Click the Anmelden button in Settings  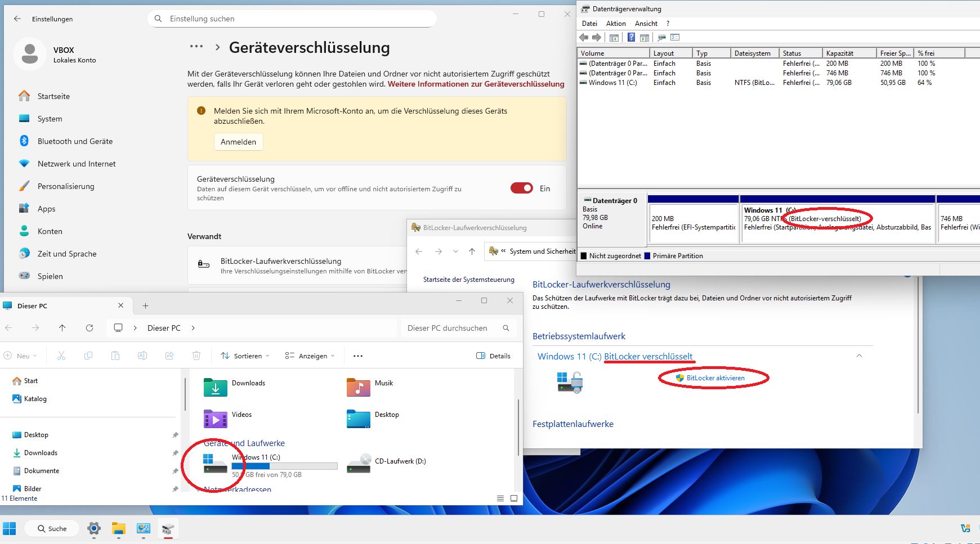[238, 142]
